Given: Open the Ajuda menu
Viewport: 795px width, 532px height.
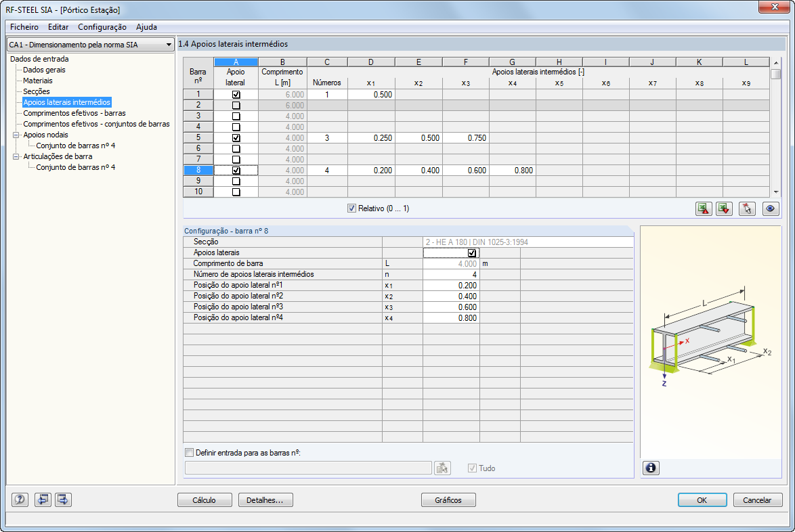Looking at the screenshot, I should point(146,27).
